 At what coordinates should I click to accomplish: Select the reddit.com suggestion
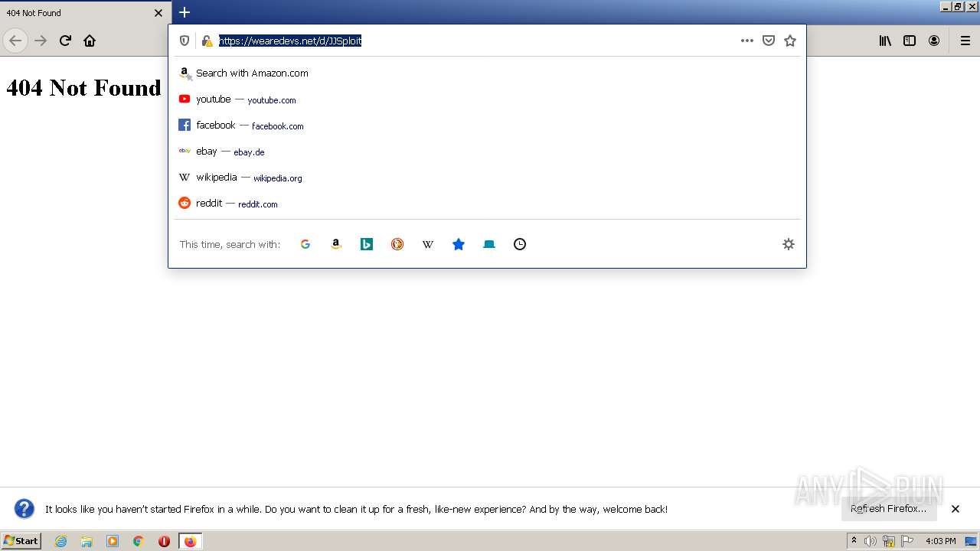tap(487, 204)
